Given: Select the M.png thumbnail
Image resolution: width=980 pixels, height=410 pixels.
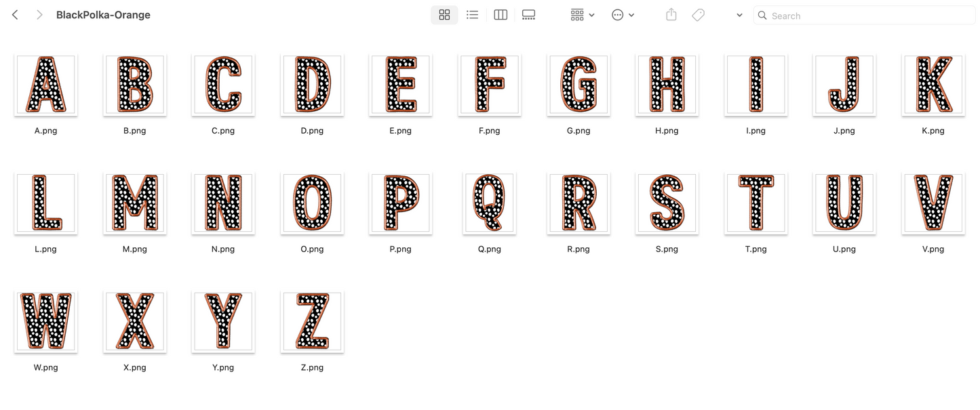Looking at the screenshot, I should (x=134, y=203).
